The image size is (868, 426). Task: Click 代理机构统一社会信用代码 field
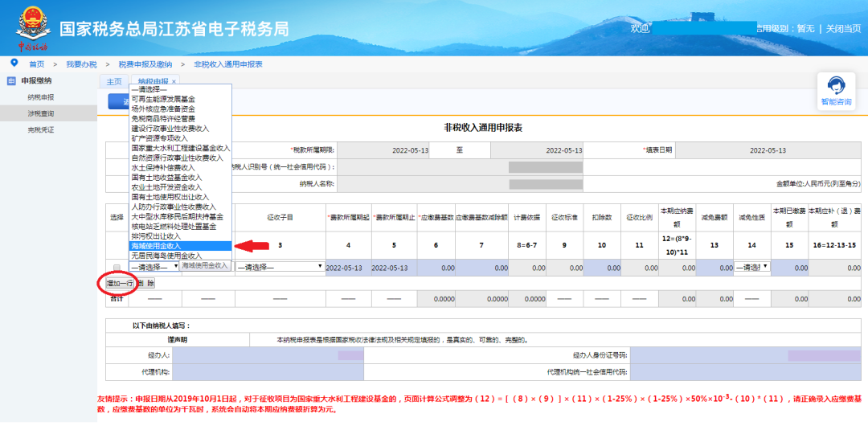coord(745,371)
